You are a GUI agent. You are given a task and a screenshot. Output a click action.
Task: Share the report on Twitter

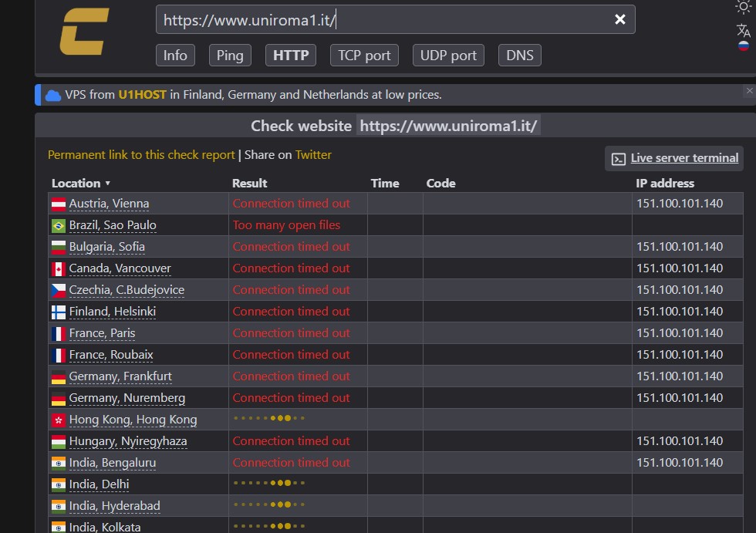[313, 155]
